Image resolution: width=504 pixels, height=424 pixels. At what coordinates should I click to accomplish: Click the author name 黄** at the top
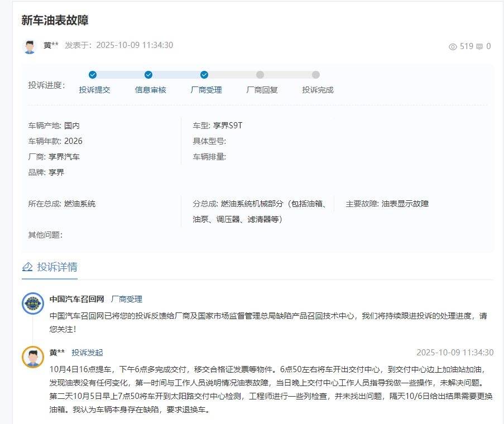pyautogui.click(x=51, y=46)
